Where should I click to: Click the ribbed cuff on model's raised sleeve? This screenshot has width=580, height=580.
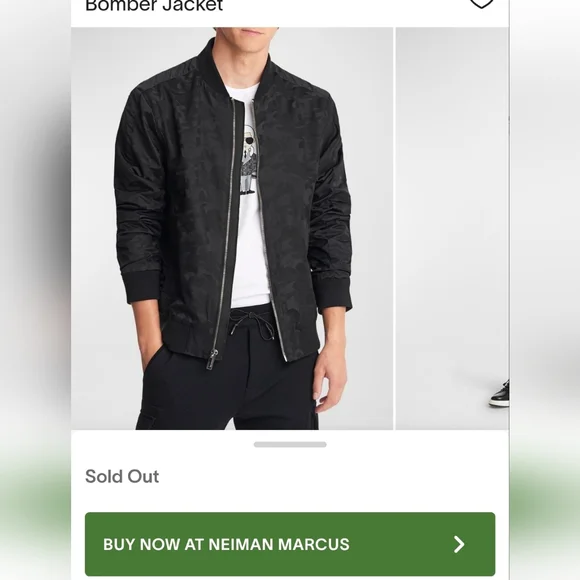145,290
